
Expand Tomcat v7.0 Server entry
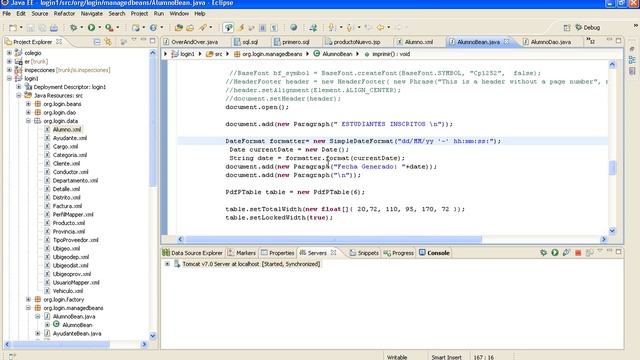tap(167, 264)
